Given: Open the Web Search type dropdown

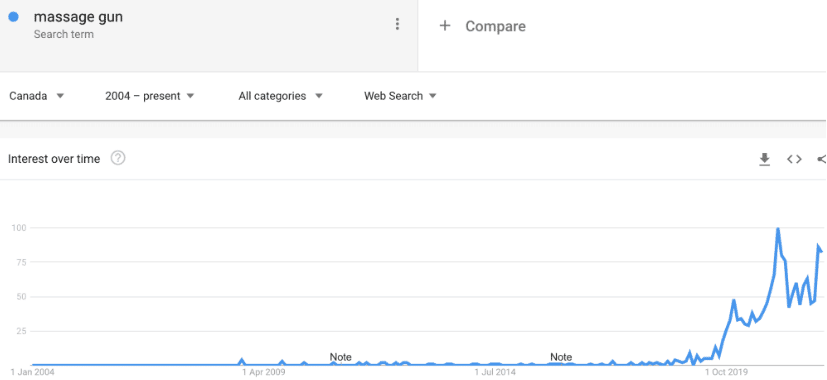Looking at the screenshot, I should 400,96.
